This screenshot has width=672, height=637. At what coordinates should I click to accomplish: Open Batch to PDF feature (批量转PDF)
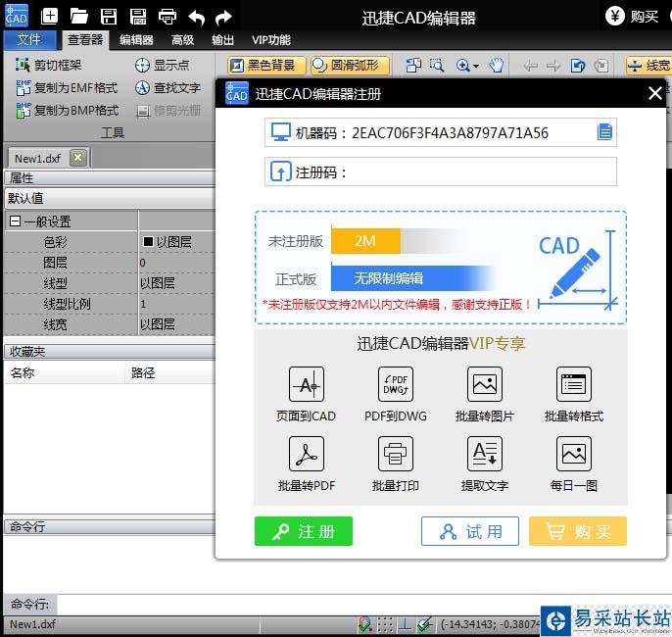pyautogui.click(x=306, y=465)
